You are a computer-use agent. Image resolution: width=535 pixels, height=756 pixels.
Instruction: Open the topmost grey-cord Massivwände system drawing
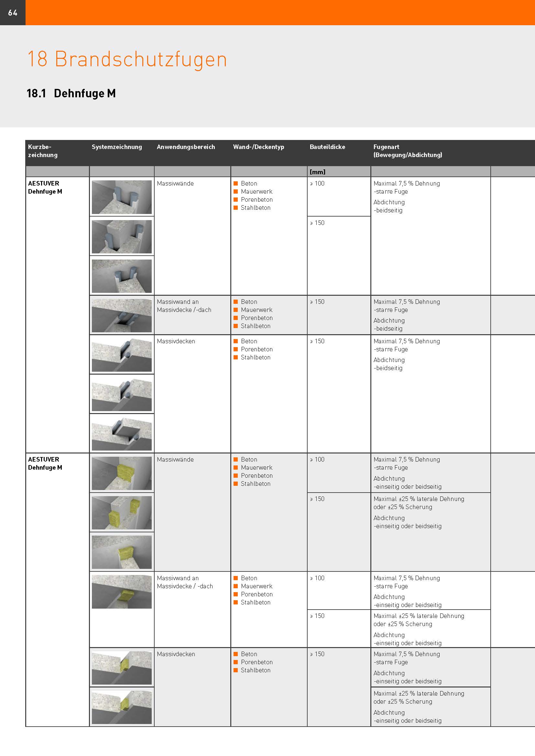[122, 197]
